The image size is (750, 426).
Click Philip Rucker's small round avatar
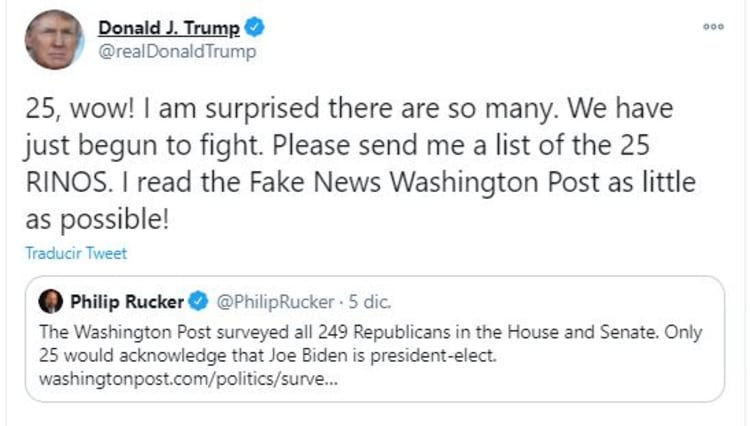[x=52, y=301]
